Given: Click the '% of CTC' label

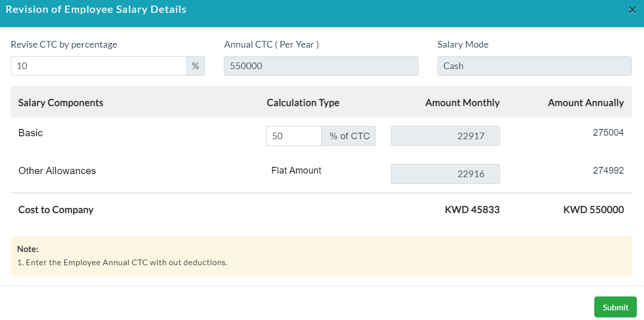Looking at the screenshot, I should click(x=349, y=136).
